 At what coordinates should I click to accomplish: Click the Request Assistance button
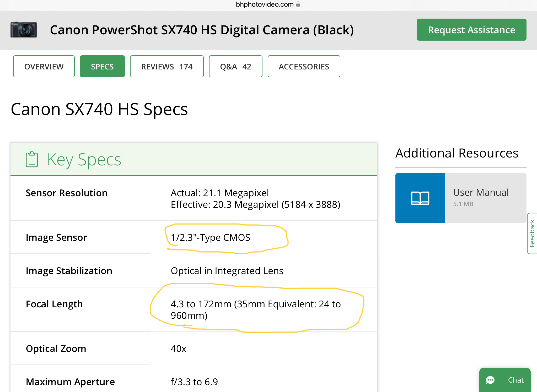click(x=471, y=30)
